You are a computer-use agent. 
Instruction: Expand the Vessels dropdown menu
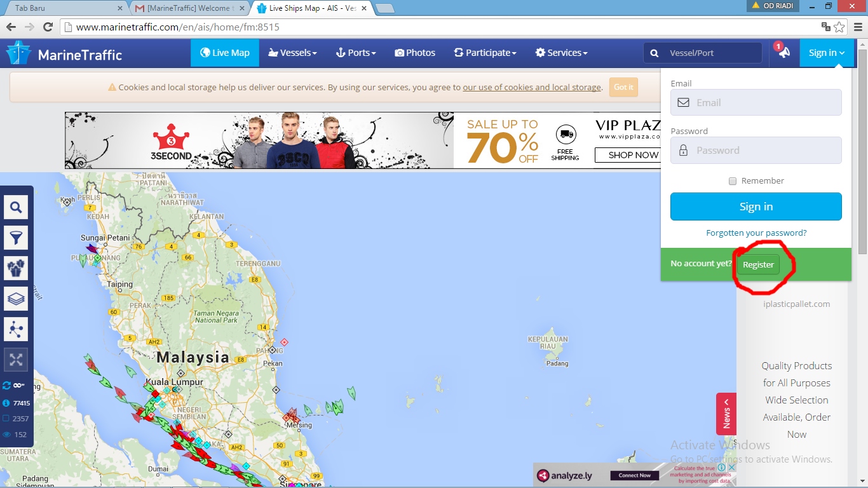coord(292,53)
